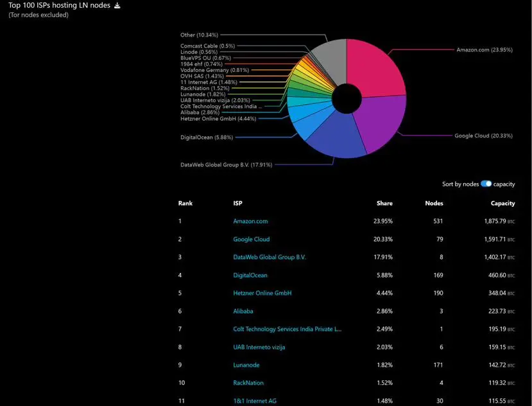Click the Nodes column header
The height and width of the screenshot is (406, 532).
point(434,203)
